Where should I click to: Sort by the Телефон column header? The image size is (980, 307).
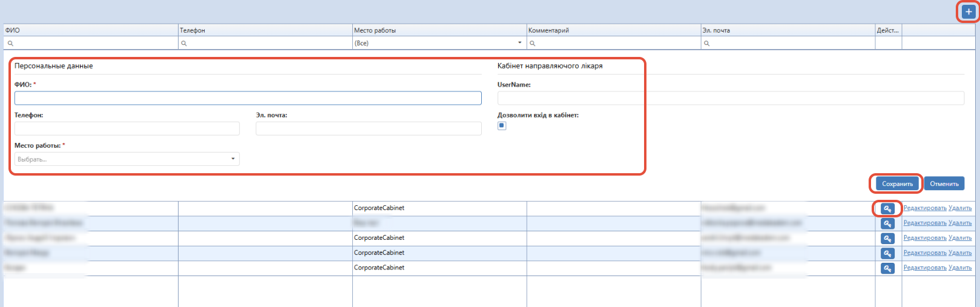[265, 30]
